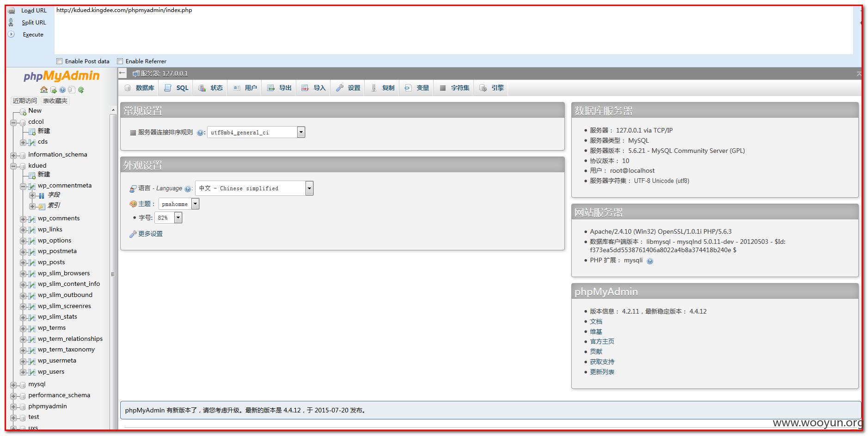The height and width of the screenshot is (436, 868).
Task: Click the wp_posts table icon
Action: (x=32, y=263)
